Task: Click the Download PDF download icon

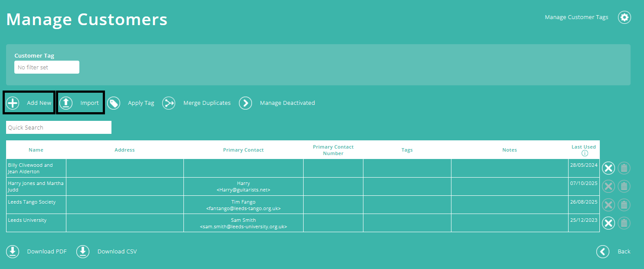Action: (13, 251)
